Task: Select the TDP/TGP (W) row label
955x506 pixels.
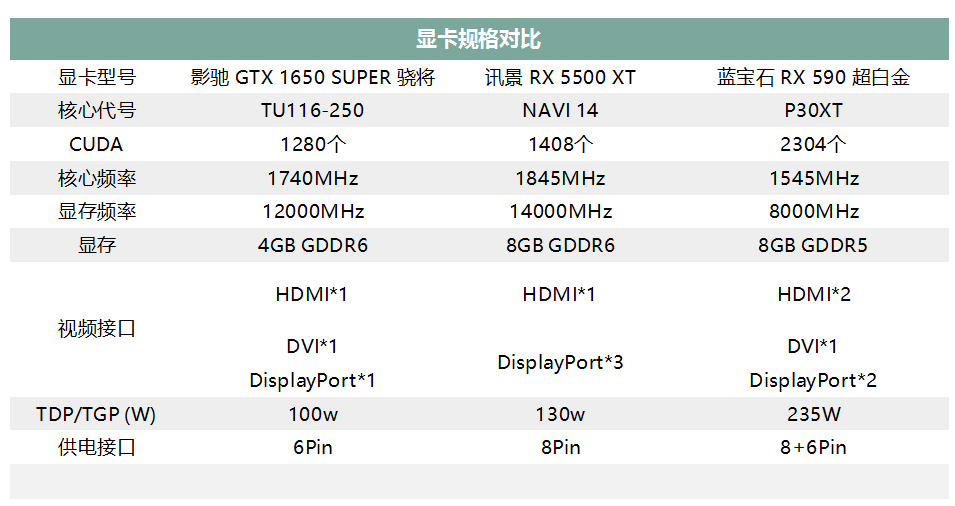Action: point(96,414)
